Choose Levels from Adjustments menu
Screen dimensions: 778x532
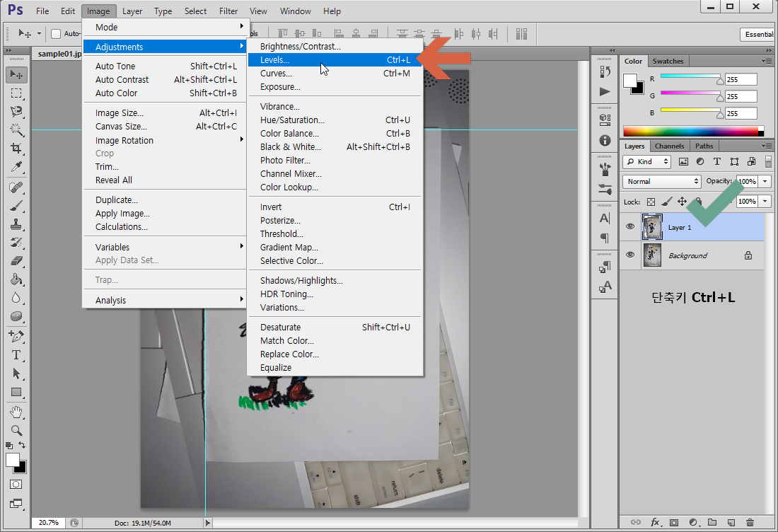335,59
